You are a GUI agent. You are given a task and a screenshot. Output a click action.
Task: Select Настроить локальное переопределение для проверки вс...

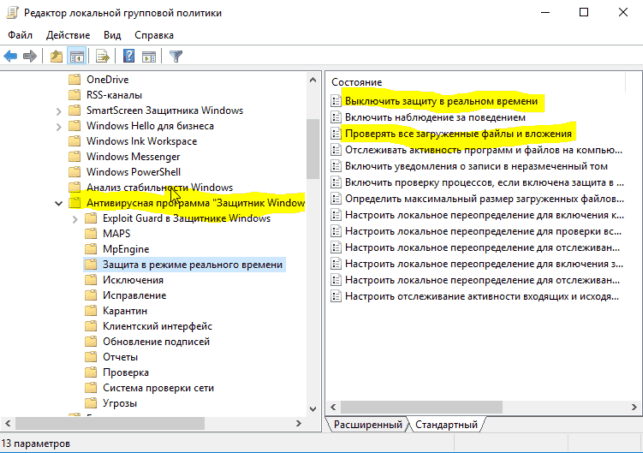483,231
